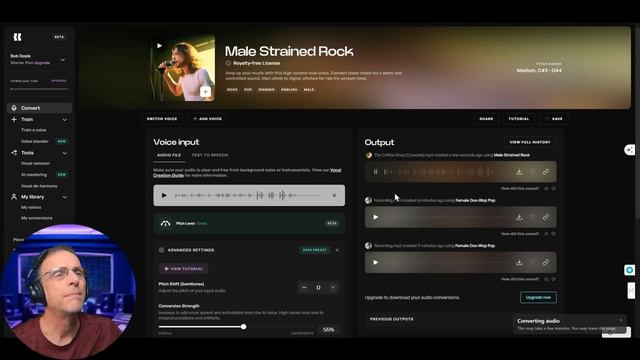This screenshot has height=360, width=640.
Task: Click the Upgrade now button
Action: tap(538, 297)
